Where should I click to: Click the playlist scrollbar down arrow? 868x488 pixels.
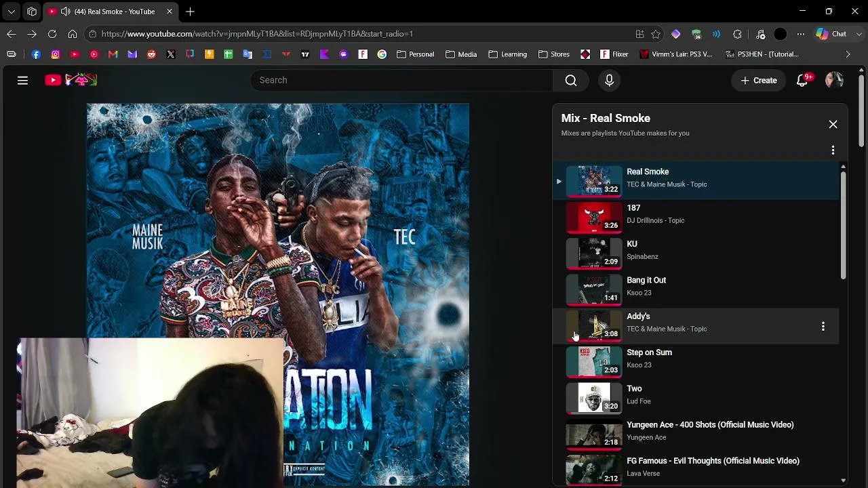click(843, 481)
